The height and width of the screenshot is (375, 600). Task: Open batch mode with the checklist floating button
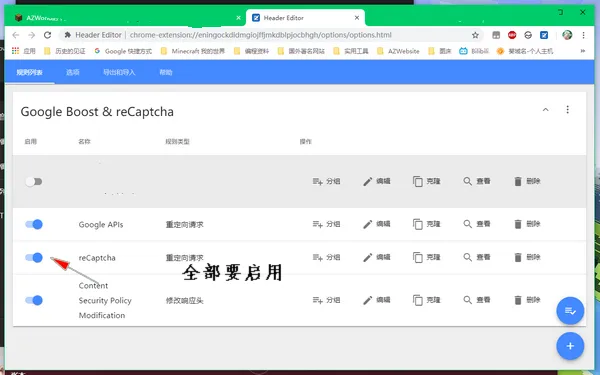click(570, 311)
